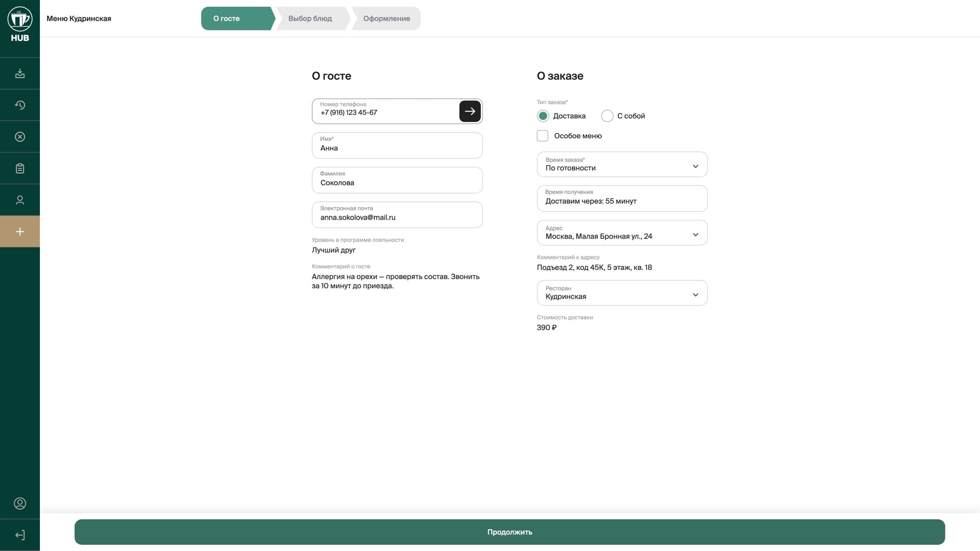Click the Время получения field
Viewport: 980px width, 551px height.
tap(622, 199)
